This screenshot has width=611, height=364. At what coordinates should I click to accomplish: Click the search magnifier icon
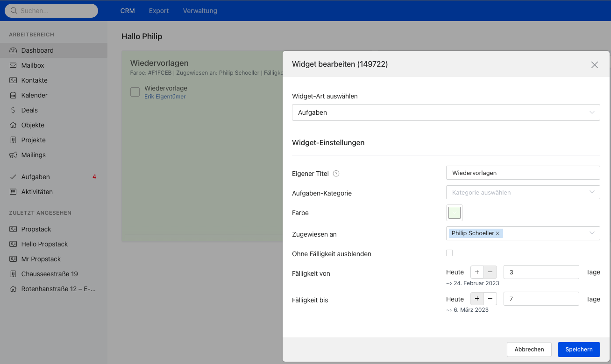pyautogui.click(x=14, y=11)
